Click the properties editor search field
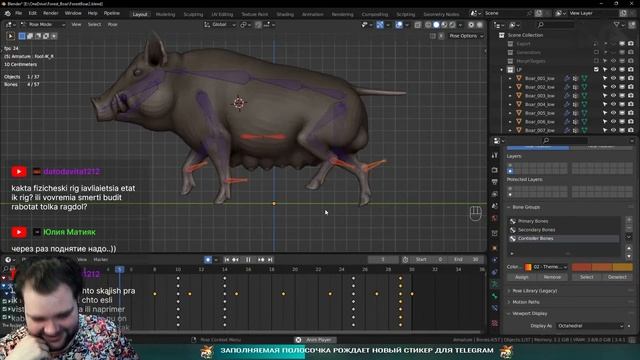 [x=565, y=140]
